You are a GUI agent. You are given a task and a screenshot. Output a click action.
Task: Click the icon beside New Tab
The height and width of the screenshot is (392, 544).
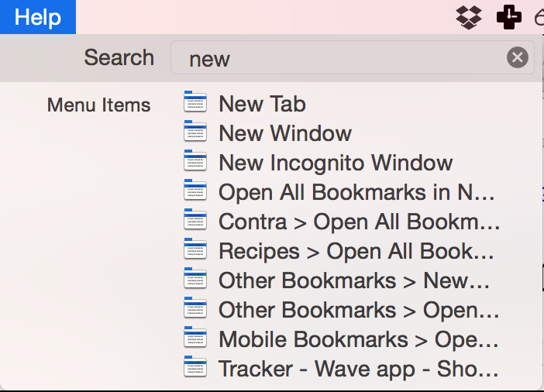pyautogui.click(x=195, y=101)
